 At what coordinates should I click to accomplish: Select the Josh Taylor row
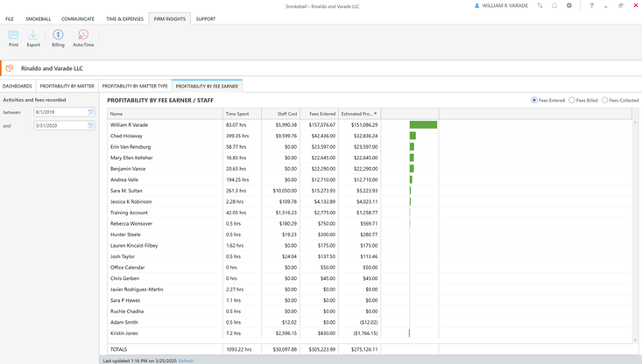[370, 256]
